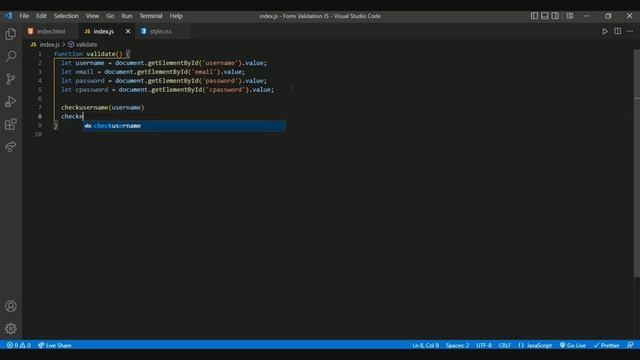This screenshot has height=360, width=640.
Task: Click the editor vertical scrollbar
Action: 637,163
